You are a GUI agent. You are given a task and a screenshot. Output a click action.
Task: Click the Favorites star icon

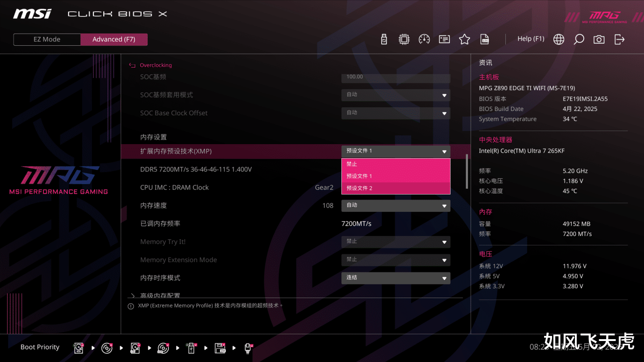464,39
